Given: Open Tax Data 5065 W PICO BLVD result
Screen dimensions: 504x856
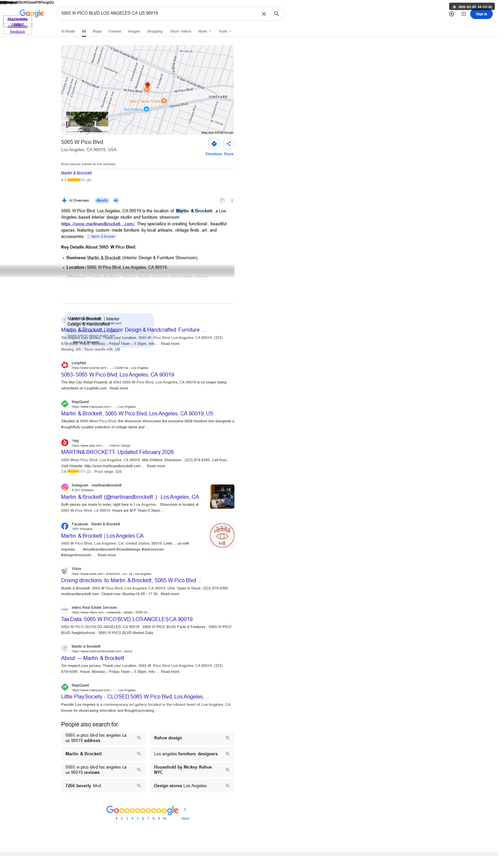Looking at the screenshot, I should click(x=128, y=626).
